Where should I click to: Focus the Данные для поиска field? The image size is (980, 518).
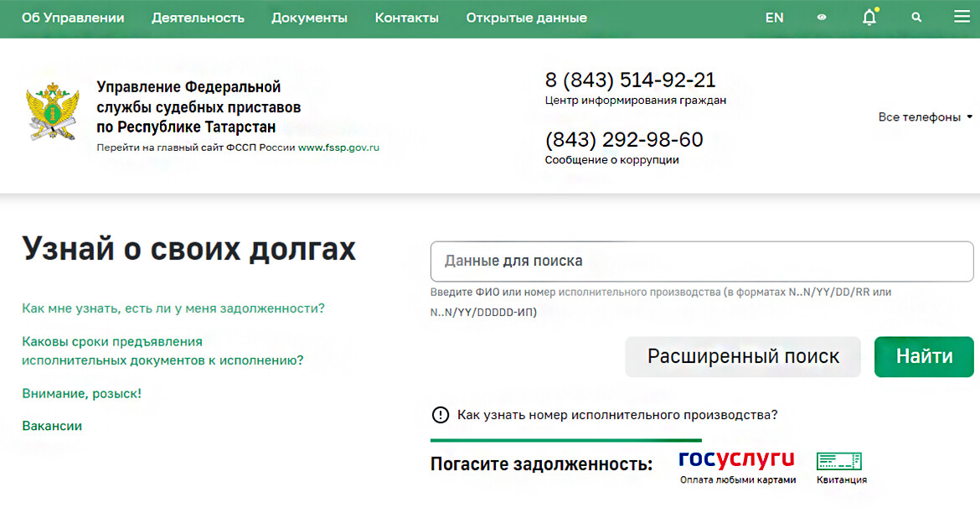[701, 262]
